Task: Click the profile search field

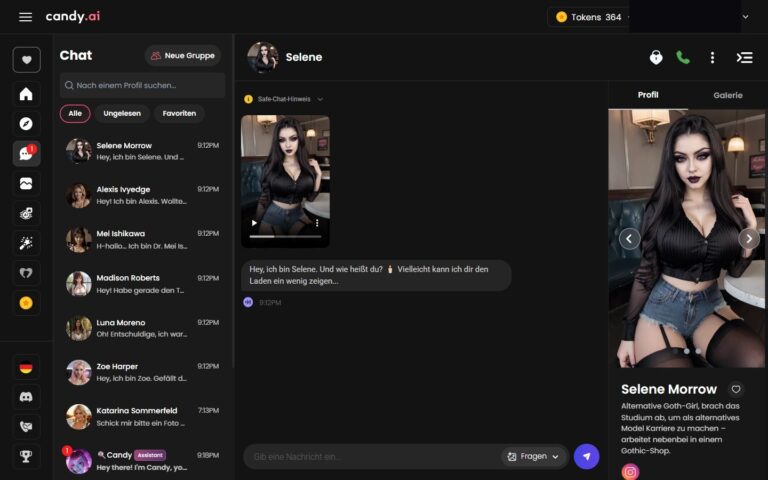Action: [x=142, y=85]
